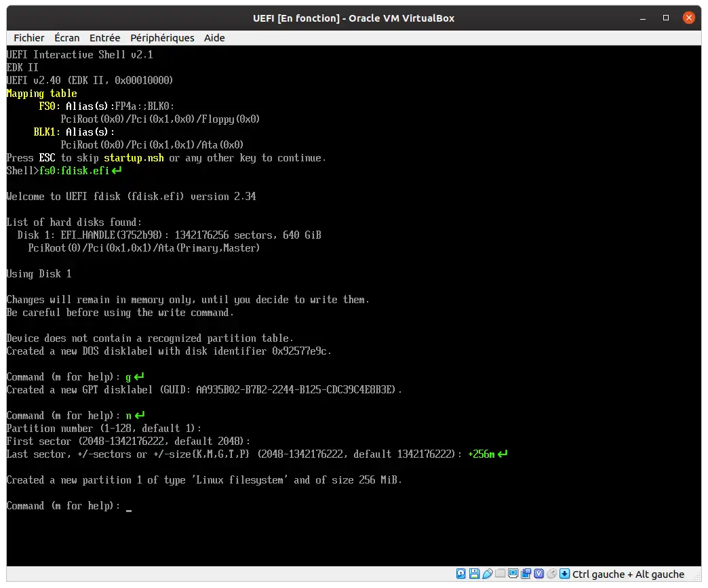
Task: Click the mouse integration status icon
Action: click(551, 574)
